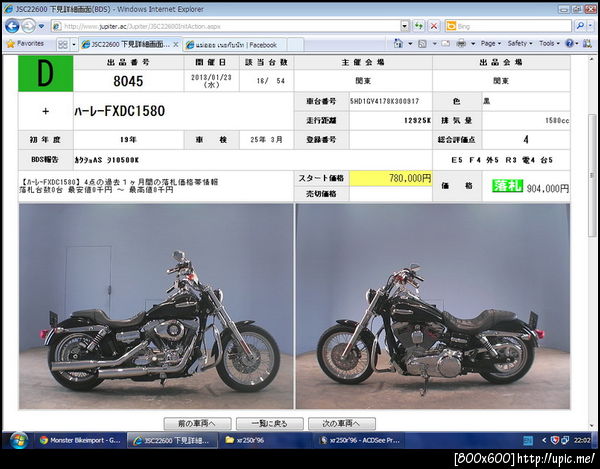Go to next vehicle 次の車両へ
This screenshot has width=600, height=469.
(x=342, y=423)
